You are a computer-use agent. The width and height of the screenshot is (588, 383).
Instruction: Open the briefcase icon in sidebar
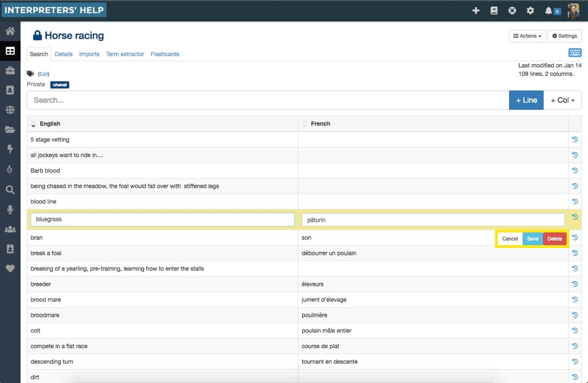(x=10, y=71)
